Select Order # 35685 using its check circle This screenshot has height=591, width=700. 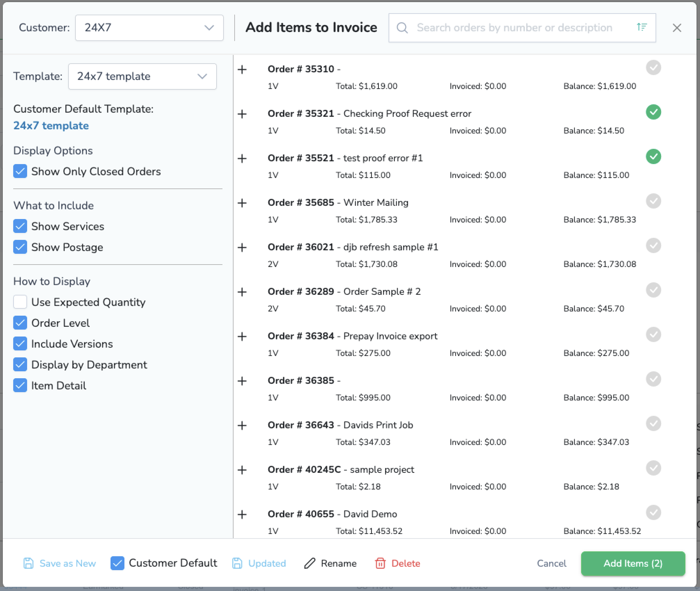click(x=653, y=201)
